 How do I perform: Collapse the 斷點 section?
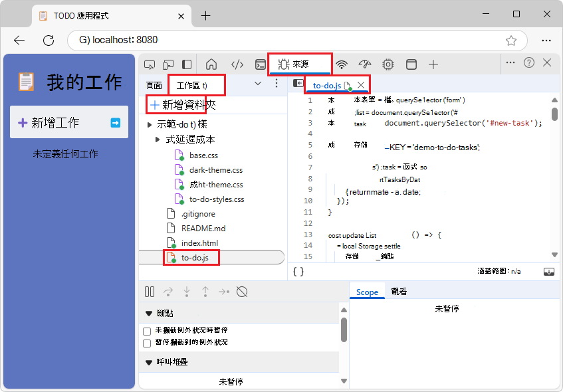tap(150, 312)
